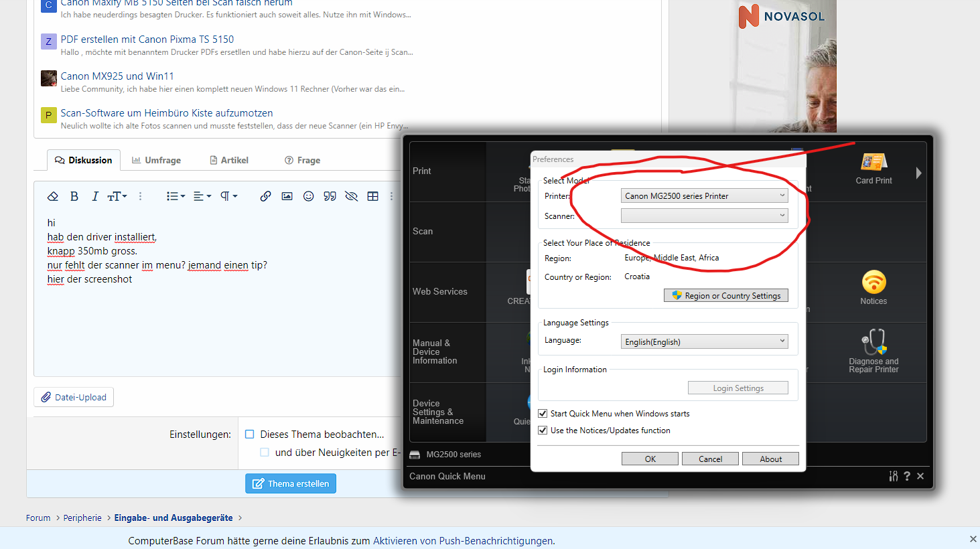Switch to the Artikel tab
The width and height of the screenshot is (980, 549).
(x=229, y=160)
